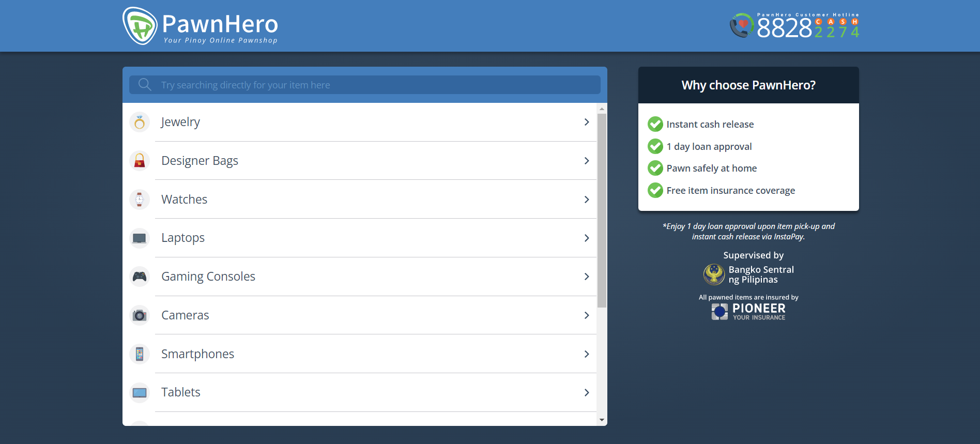
Task: Click the Pioneer insurance logo
Action: pos(719,311)
